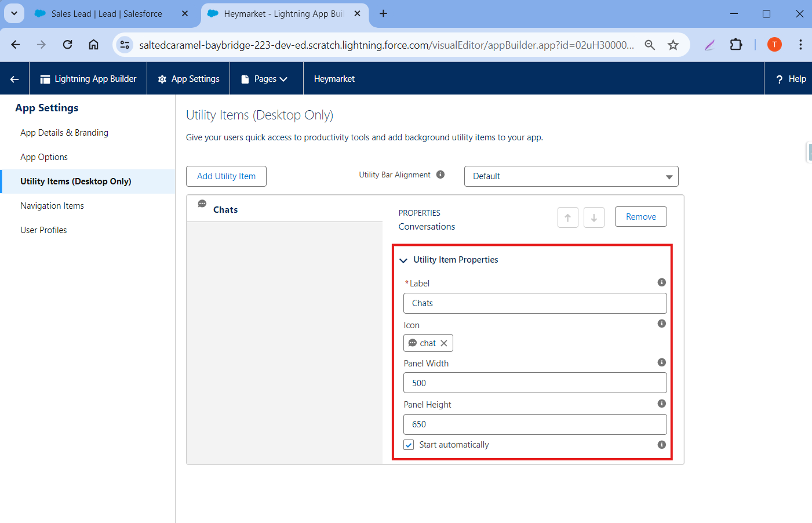
Task: Go back in browser history
Action: 16,45
